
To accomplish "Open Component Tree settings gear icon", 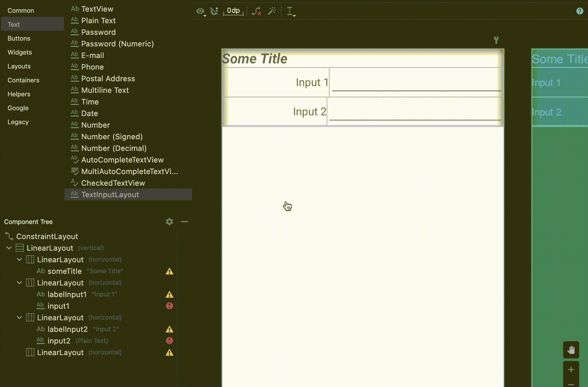I will (x=169, y=222).
